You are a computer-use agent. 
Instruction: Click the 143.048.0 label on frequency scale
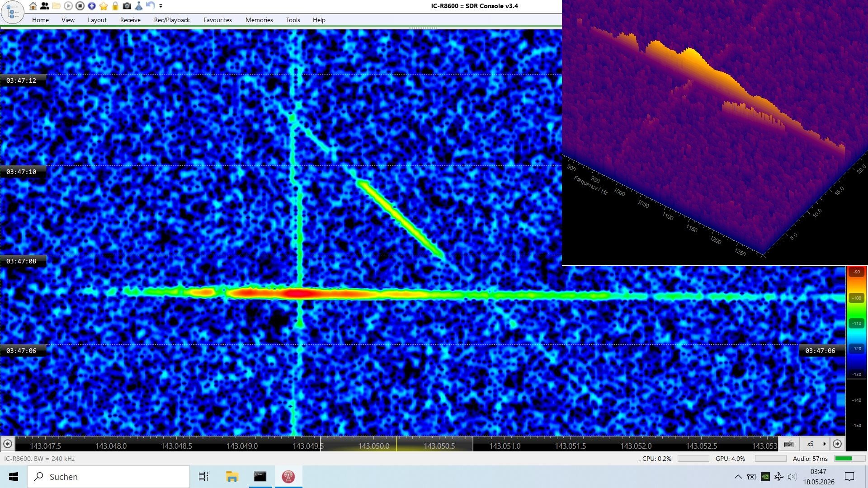(x=111, y=446)
